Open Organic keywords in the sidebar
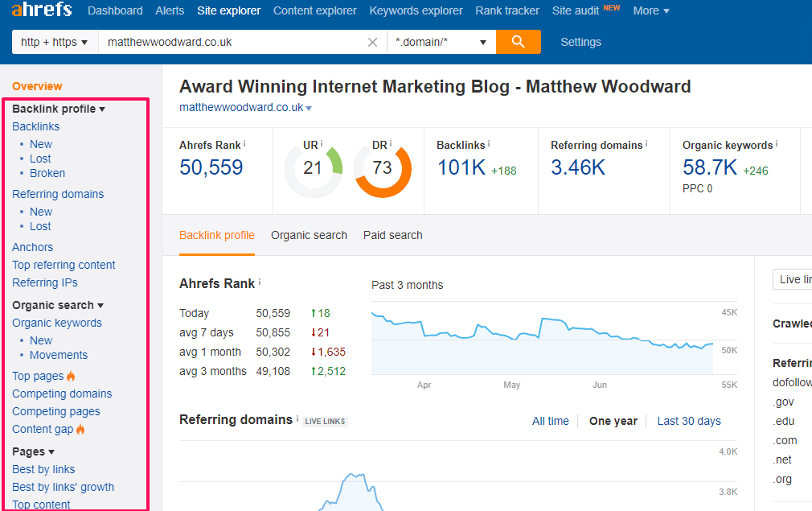 pos(57,323)
